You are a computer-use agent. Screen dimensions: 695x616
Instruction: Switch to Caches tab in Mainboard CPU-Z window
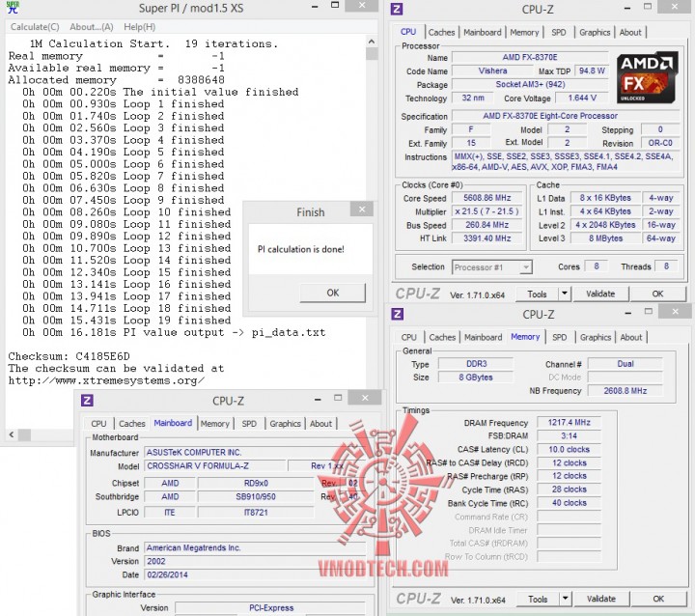tap(131, 424)
